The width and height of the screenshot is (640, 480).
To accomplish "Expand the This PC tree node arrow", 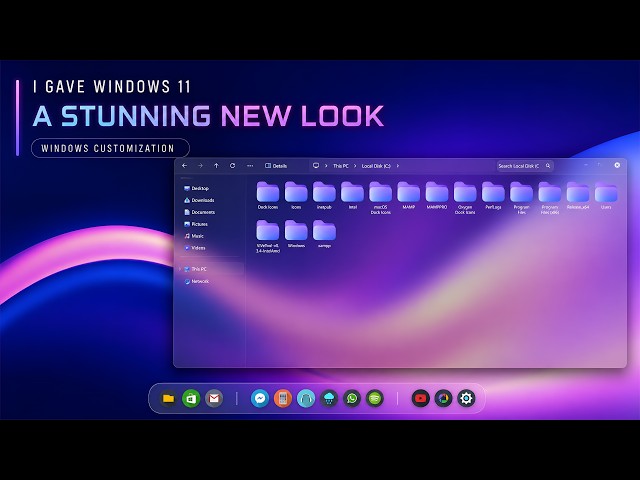I will point(180,269).
